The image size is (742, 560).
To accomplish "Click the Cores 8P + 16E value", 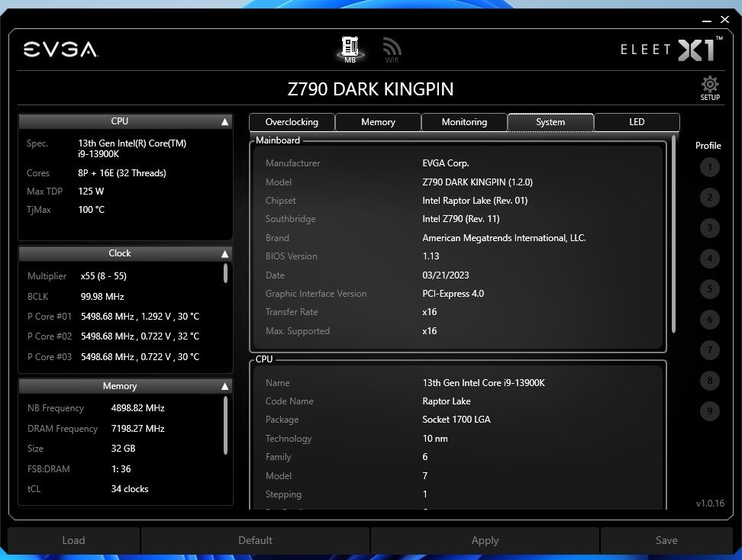I will 122,173.
